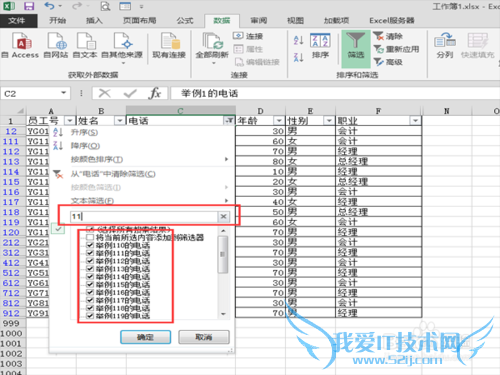
Task: Choose Sort Descending 降序(O) in dropdown menu
Action: pyautogui.click(x=85, y=146)
